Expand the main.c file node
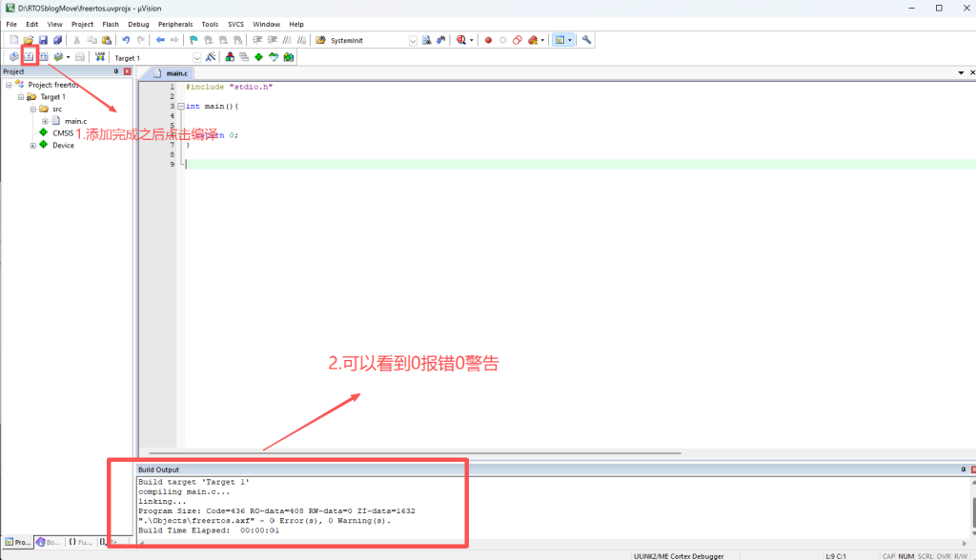The height and width of the screenshot is (560, 976). [45, 121]
